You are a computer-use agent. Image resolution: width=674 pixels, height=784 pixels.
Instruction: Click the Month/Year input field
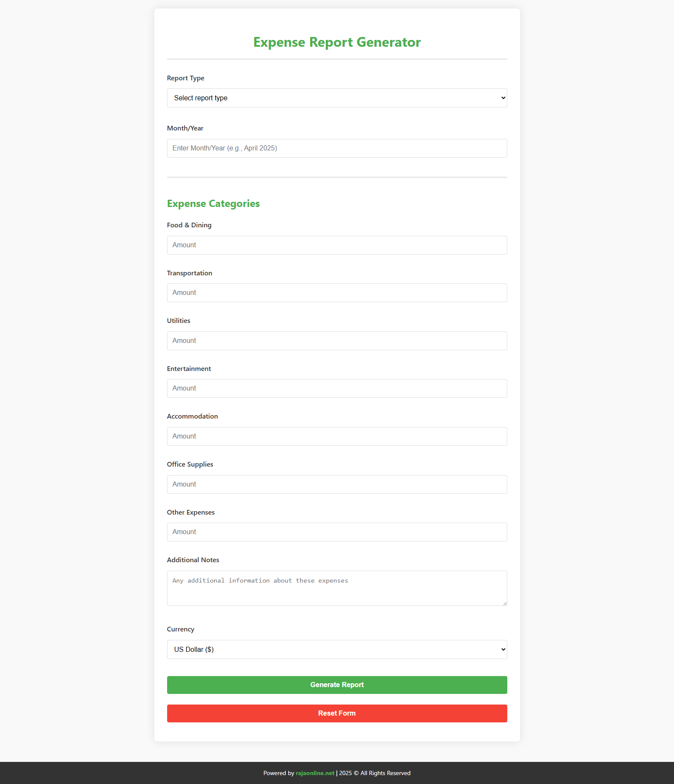336,148
